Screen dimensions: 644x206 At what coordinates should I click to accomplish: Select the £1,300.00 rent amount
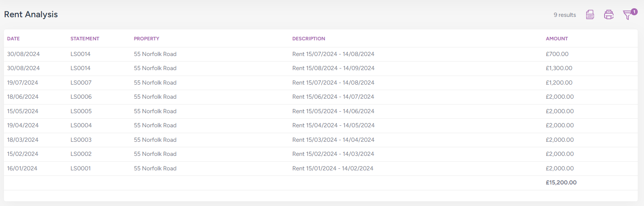click(559, 68)
